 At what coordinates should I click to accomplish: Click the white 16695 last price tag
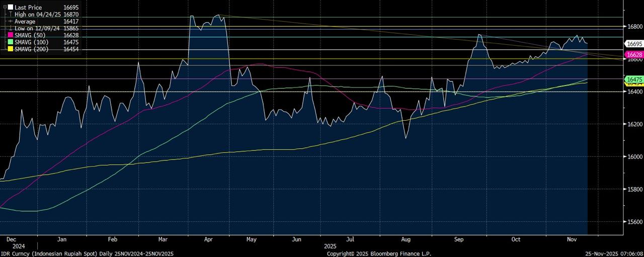tap(634, 44)
